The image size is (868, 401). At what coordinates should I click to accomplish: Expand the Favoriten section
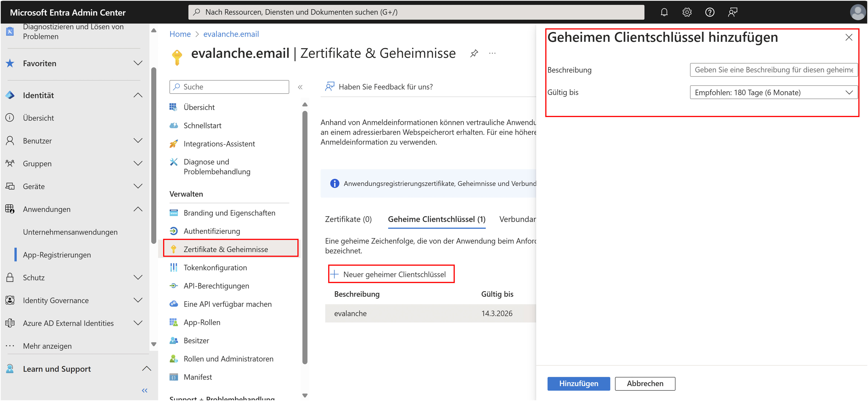138,63
